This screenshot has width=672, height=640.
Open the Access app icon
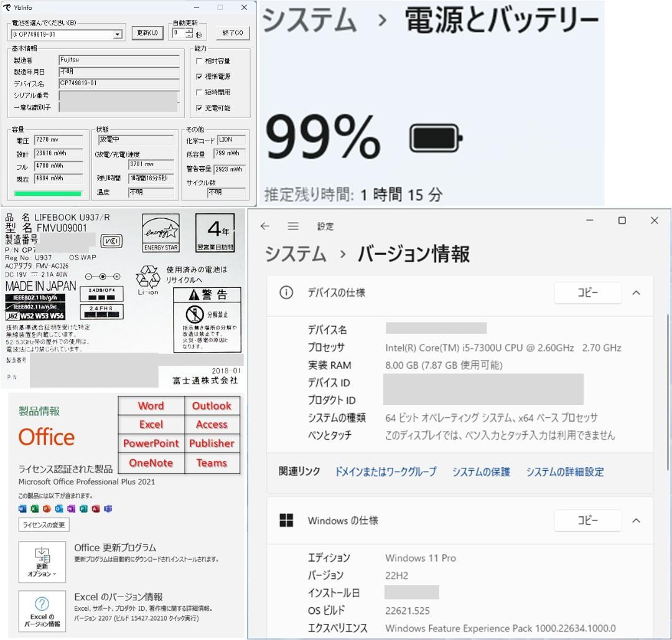[x=212, y=424]
